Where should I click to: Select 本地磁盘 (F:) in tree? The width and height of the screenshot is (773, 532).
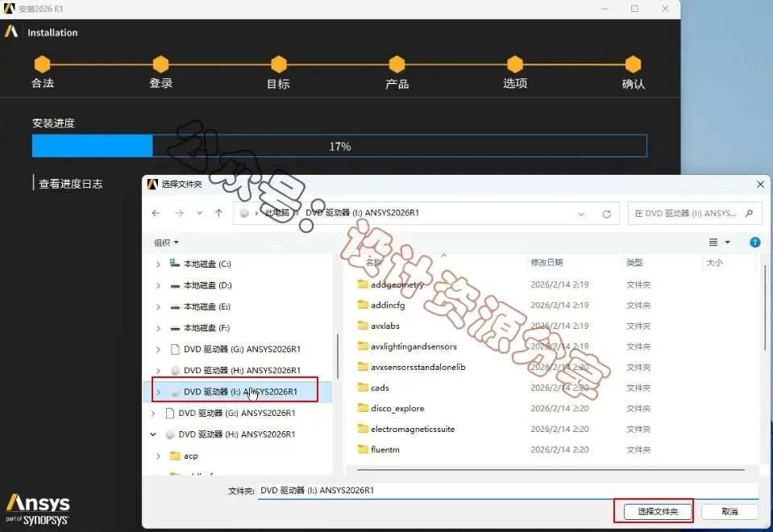[206, 327]
